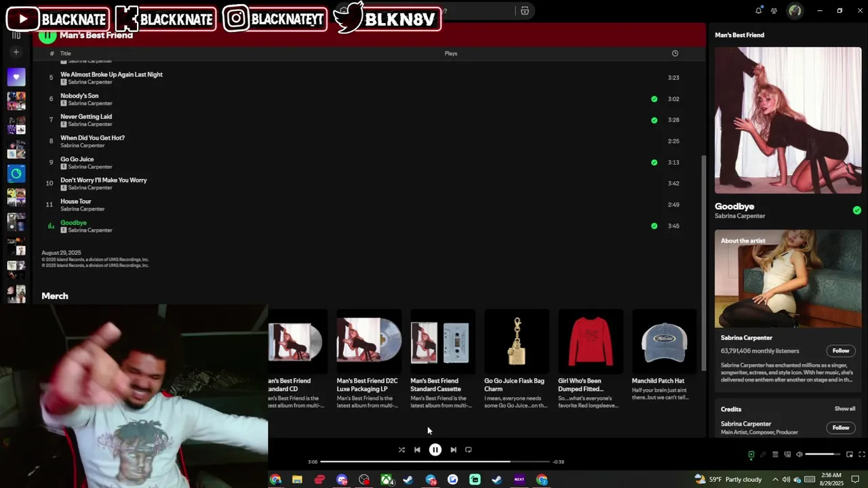
Task: Open the friend activity icon next to the bell
Action: (x=774, y=11)
